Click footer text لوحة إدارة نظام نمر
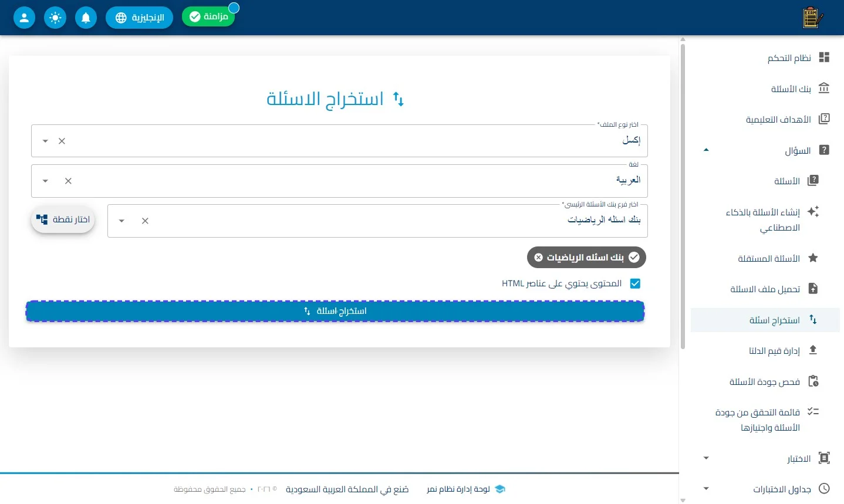 pyautogui.click(x=458, y=489)
